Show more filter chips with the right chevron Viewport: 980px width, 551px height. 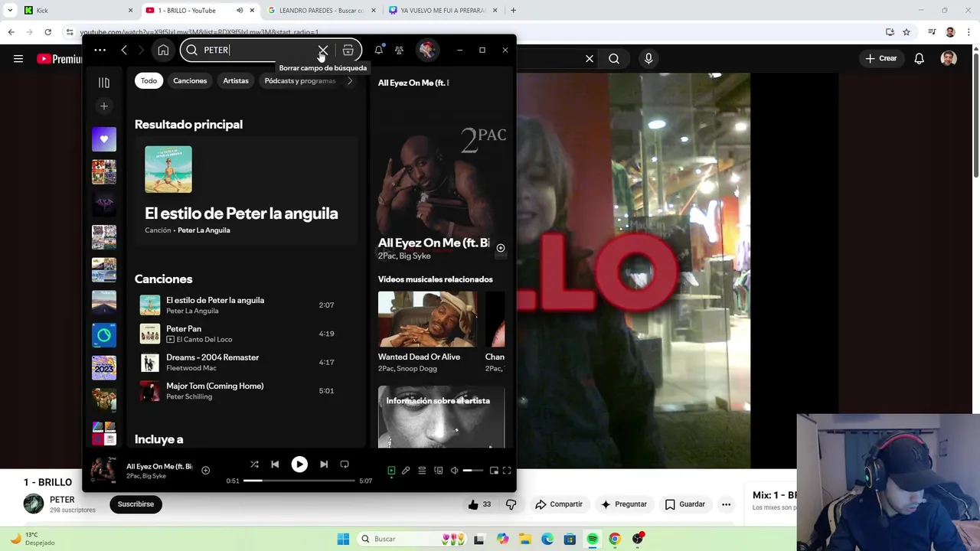(350, 81)
